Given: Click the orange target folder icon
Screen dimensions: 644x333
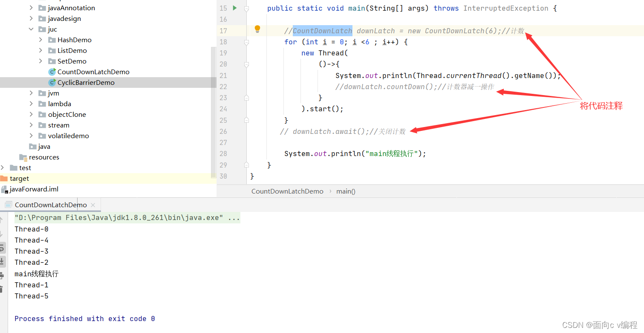Looking at the screenshot, I should (4, 178).
